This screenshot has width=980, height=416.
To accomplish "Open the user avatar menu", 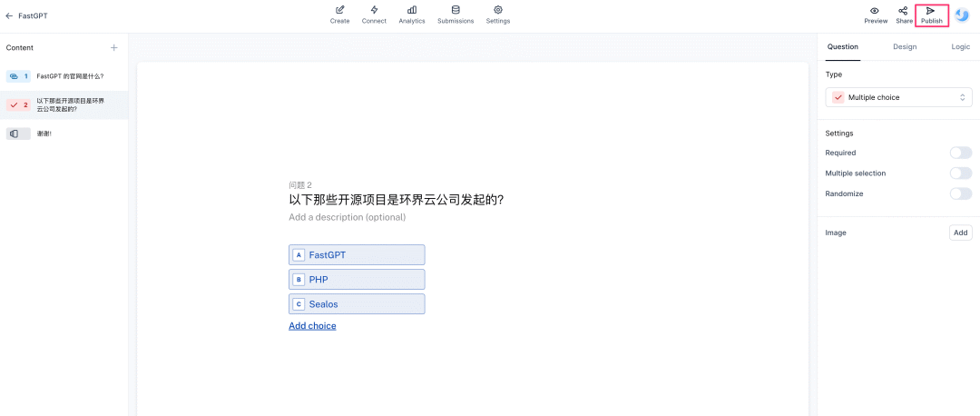I will [963, 15].
